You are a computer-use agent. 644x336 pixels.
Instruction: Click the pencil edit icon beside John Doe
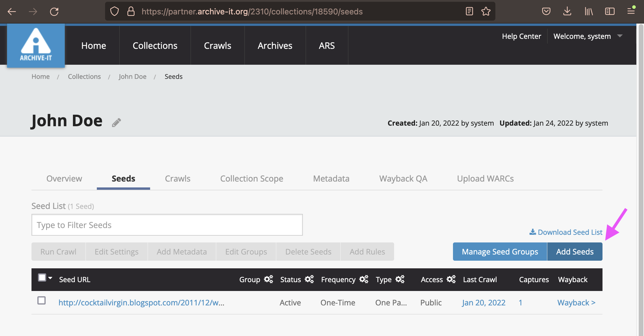click(x=116, y=122)
